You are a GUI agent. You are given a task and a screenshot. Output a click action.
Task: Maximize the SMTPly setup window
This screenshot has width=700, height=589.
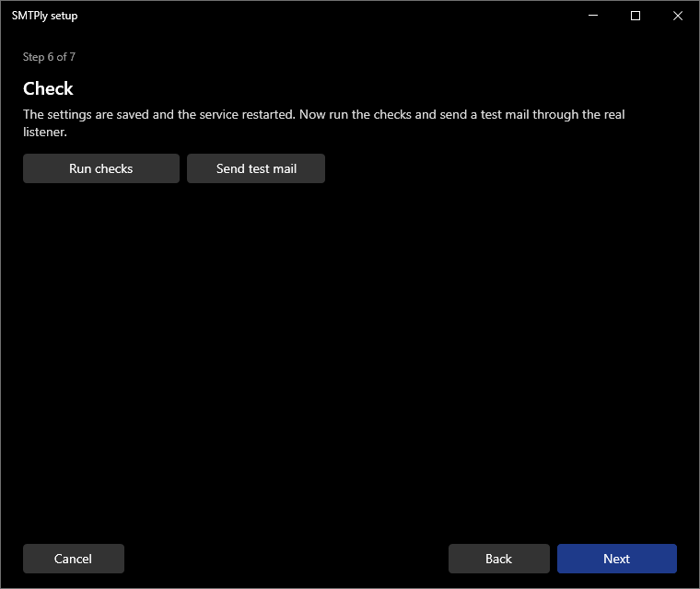[x=636, y=16]
